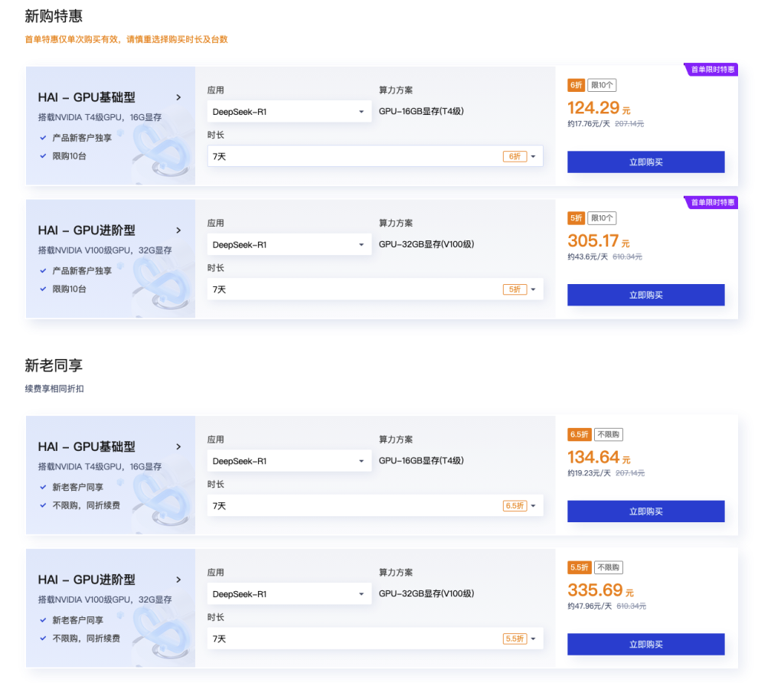Image resolution: width=784 pixels, height=683 pixels.
Task: Click 立即购买 for the 335.69元 plan
Action: click(646, 645)
